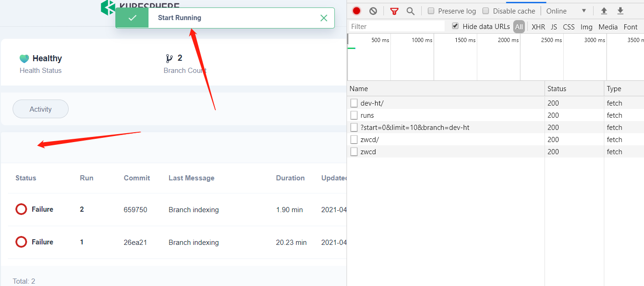Select the All filter type
This screenshot has height=286, width=644.
(519, 27)
